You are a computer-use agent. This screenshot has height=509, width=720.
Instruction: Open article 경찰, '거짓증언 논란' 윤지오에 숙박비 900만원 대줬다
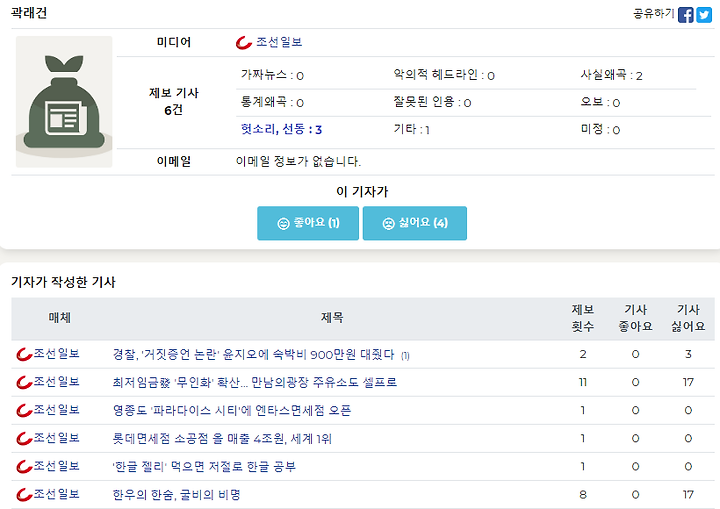[x=253, y=355]
